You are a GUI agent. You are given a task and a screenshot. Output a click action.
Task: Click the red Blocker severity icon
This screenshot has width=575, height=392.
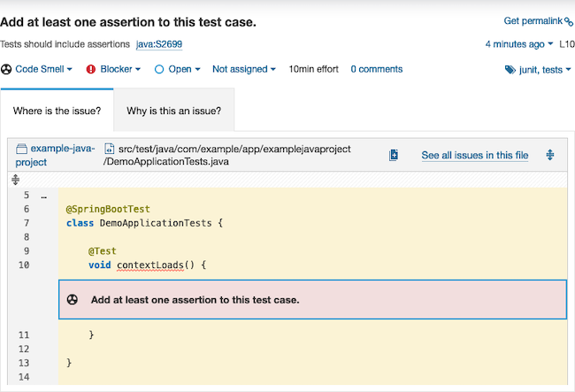tap(91, 69)
